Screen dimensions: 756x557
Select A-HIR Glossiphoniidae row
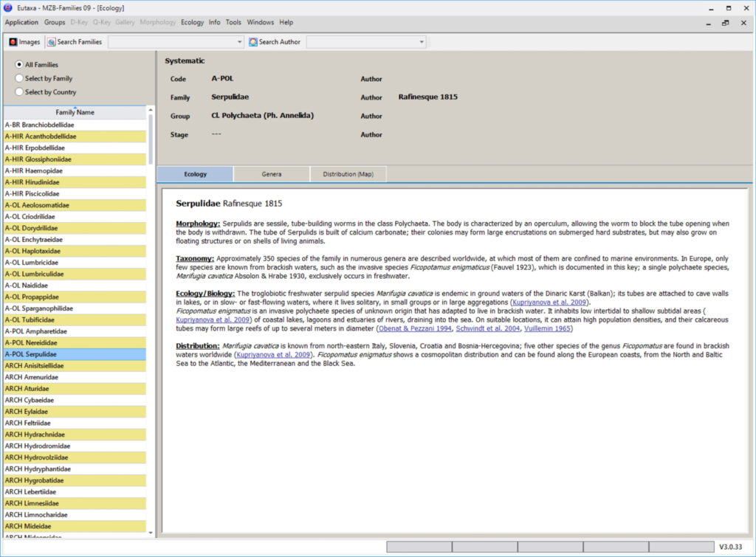[x=75, y=159]
